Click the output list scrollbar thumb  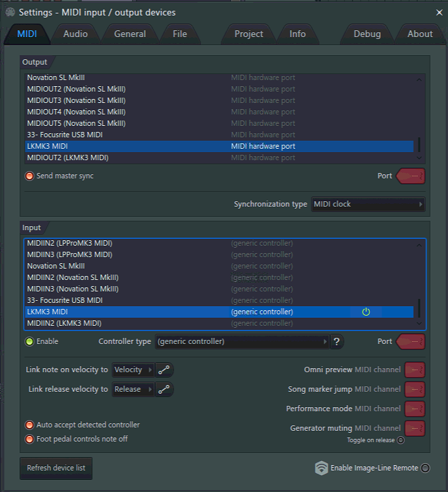(419, 145)
